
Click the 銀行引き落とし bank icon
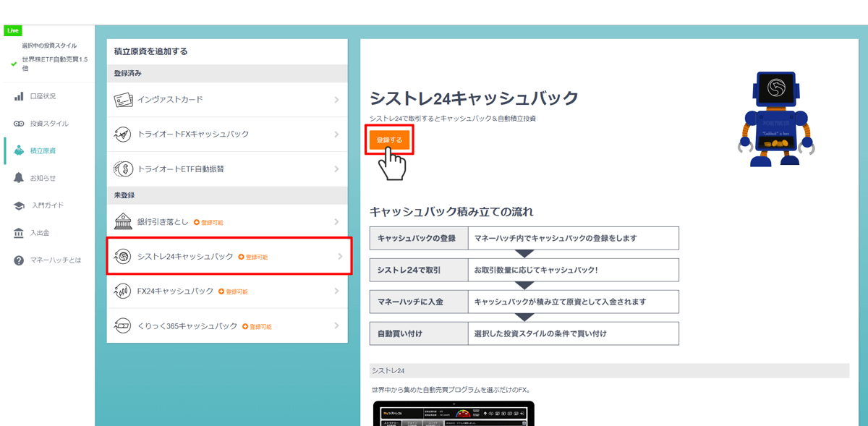(123, 222)
